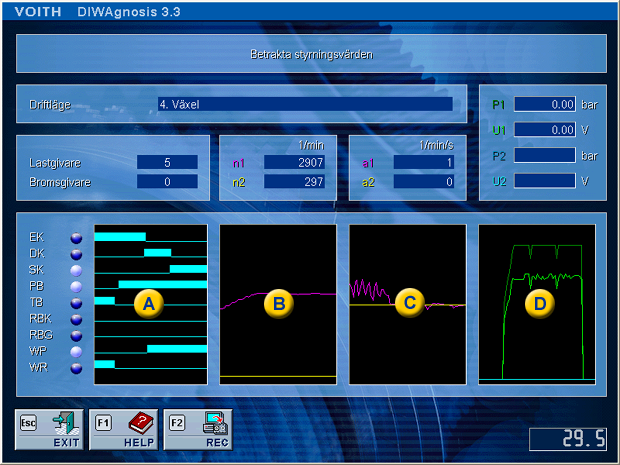Image resolution: width=620 pixels, height=465 pixels.
Task: Click the WP indicator light
Action: click(76, 352)
